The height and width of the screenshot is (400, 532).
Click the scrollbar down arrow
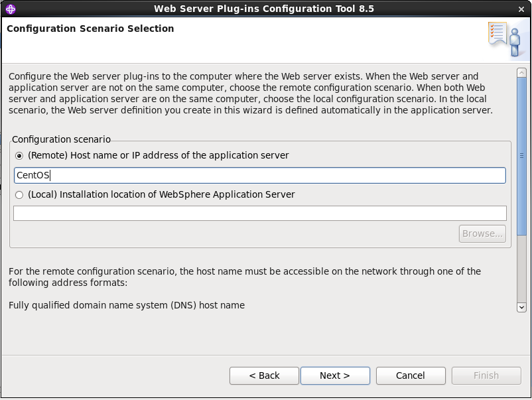tap(521, 307)
